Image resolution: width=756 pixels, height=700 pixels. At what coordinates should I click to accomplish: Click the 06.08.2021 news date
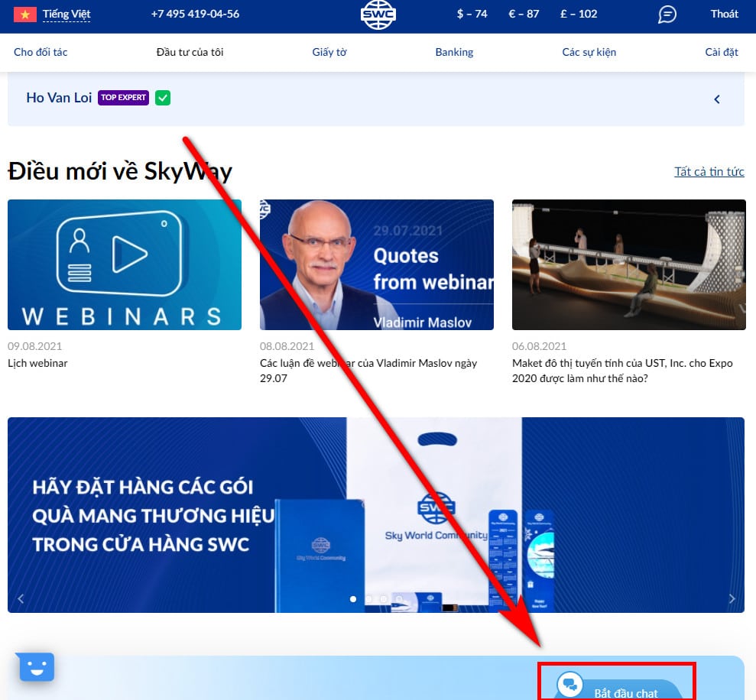[x=539, y=346]
